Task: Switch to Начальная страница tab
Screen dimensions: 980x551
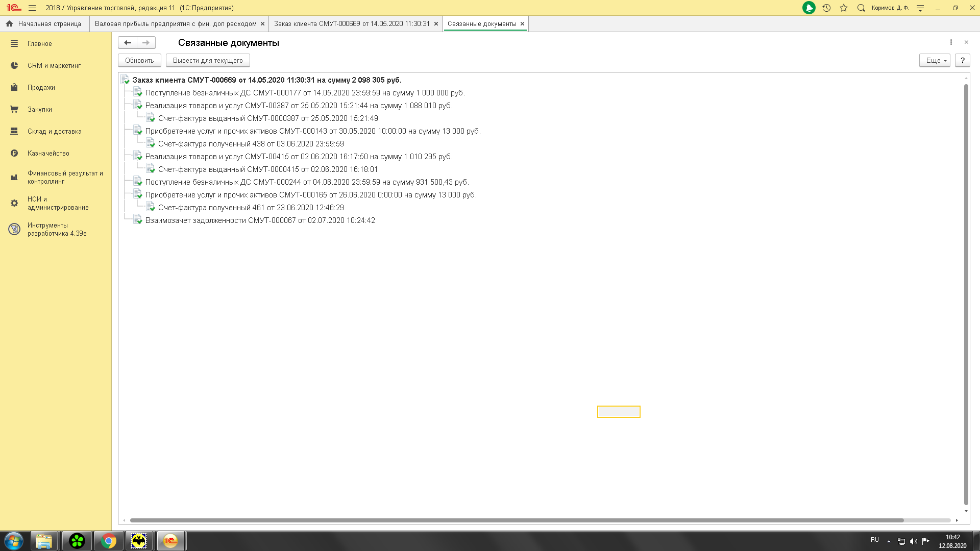Action: [44, 24]
